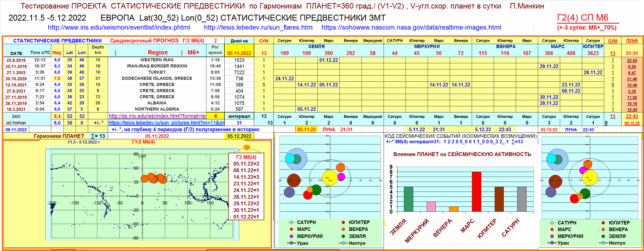This screenshot has height=251, width=644.
Task: Select the red Г2(4) СП М6 heading
Action: click(x=582, y=18)
